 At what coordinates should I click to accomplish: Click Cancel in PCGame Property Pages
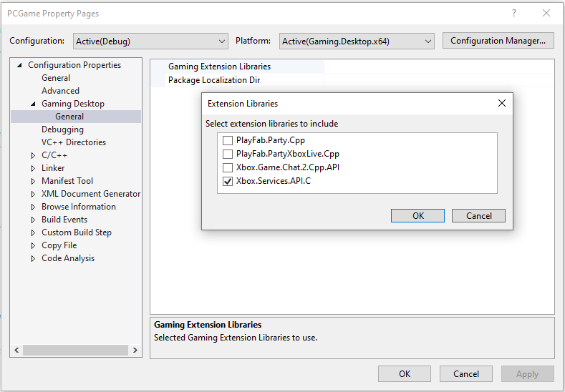[466, 373]
